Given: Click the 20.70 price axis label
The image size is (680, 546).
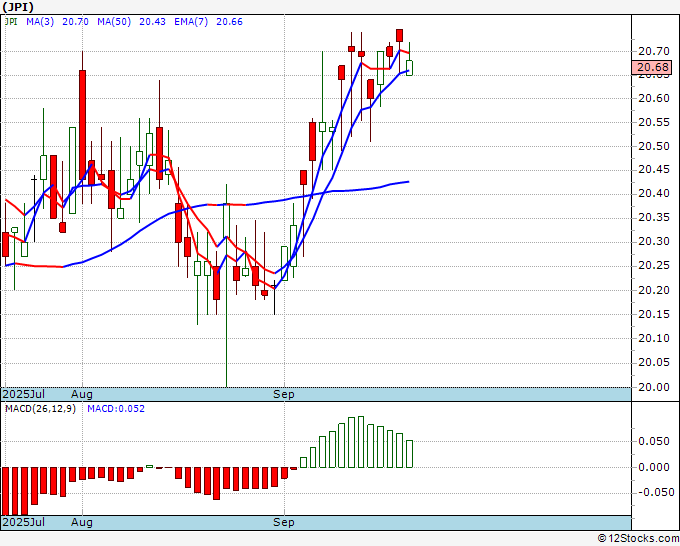Looking at the screenshot, I should pos(654,51).
